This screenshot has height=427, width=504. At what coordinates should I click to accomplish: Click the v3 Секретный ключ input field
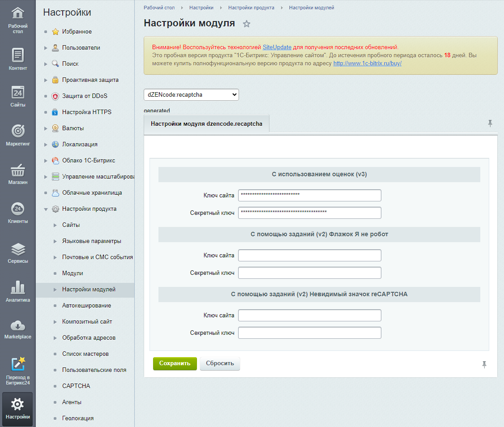[x=310, y=213]
